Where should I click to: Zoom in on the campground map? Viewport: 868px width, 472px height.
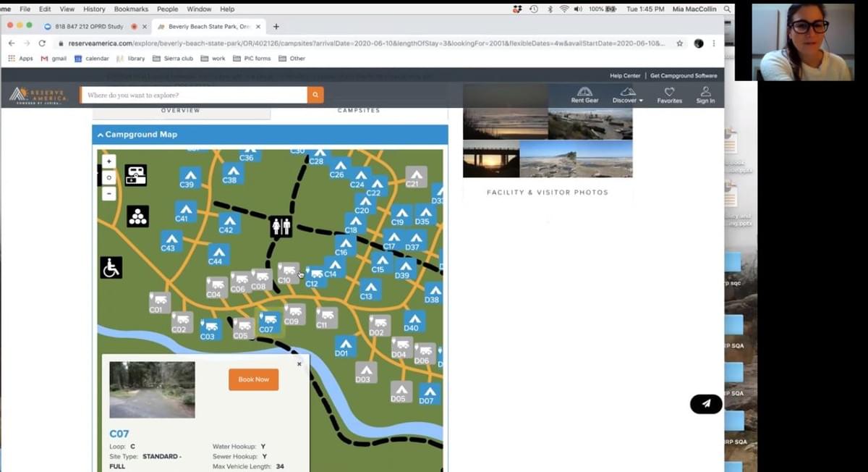[109, 160]
